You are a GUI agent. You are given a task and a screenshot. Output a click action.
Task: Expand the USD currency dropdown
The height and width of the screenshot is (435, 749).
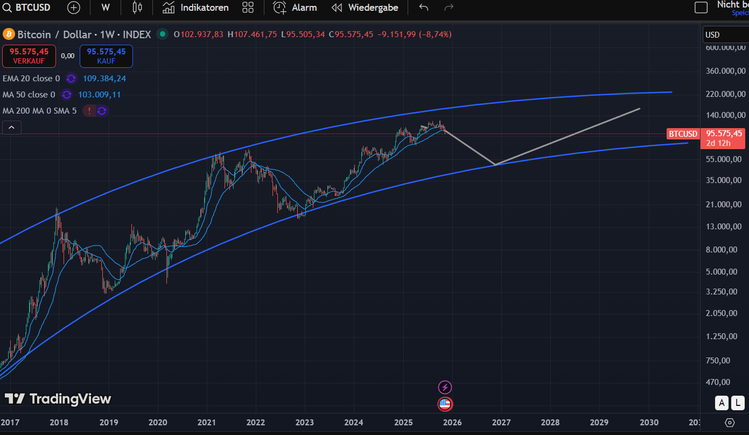[720, 34]
